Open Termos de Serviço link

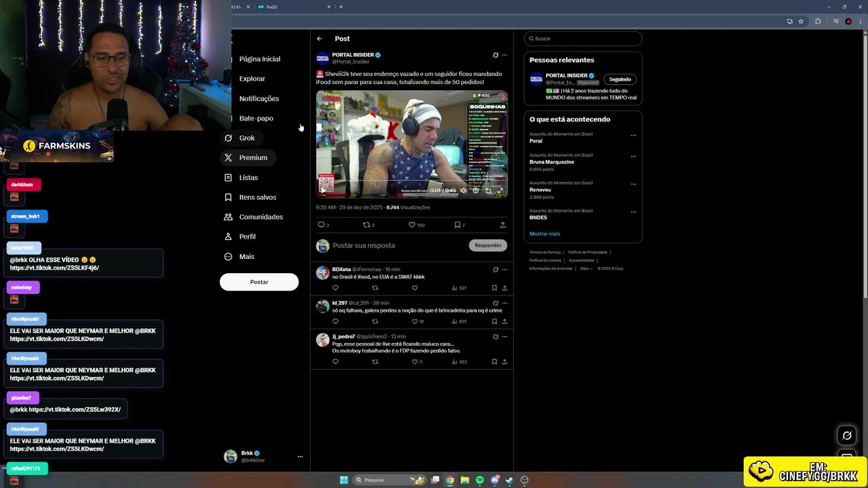coord(545,252)
